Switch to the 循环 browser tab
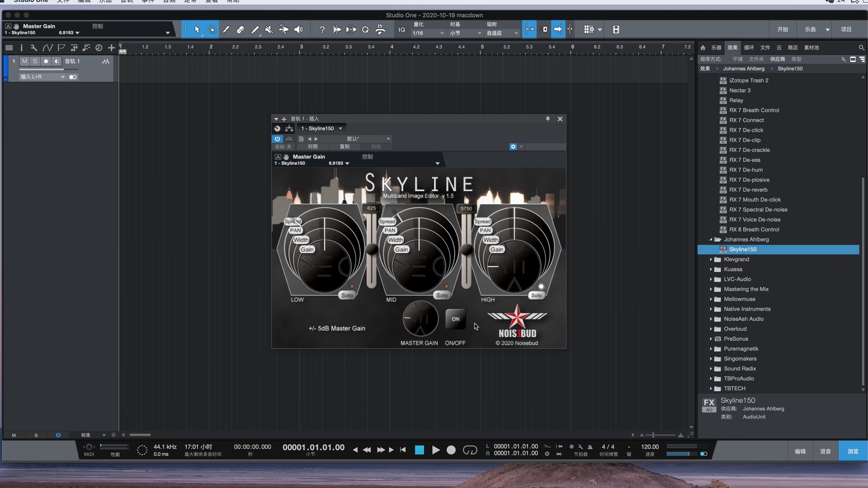This screenshot has width=868, height=488. tap(749, 47)
